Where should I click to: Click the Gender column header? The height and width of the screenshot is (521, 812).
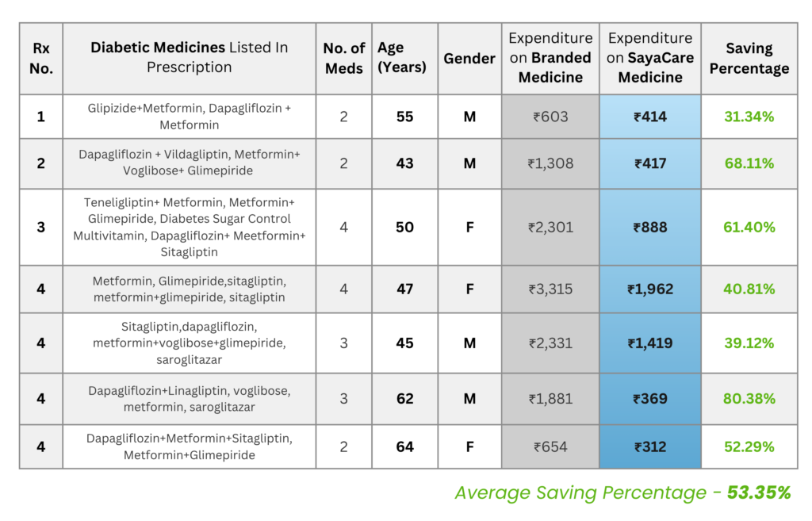click(x=469, y=59)
